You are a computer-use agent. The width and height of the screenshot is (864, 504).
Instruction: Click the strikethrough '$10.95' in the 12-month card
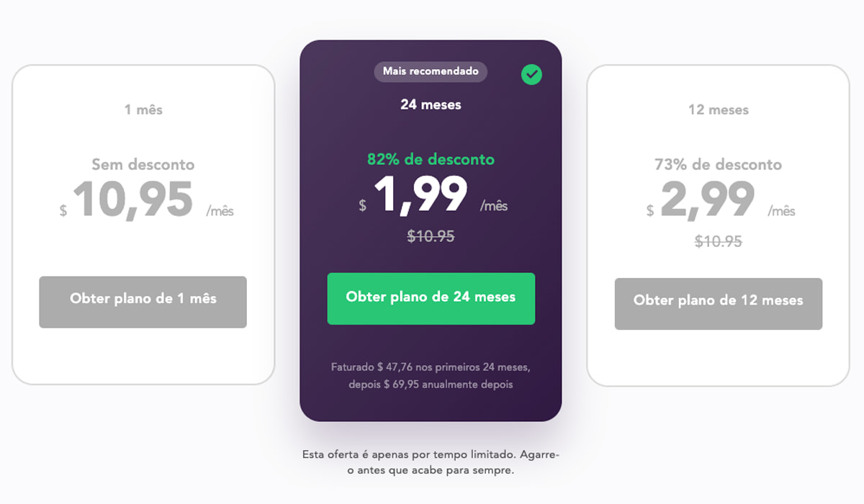(x=718, y=243)
